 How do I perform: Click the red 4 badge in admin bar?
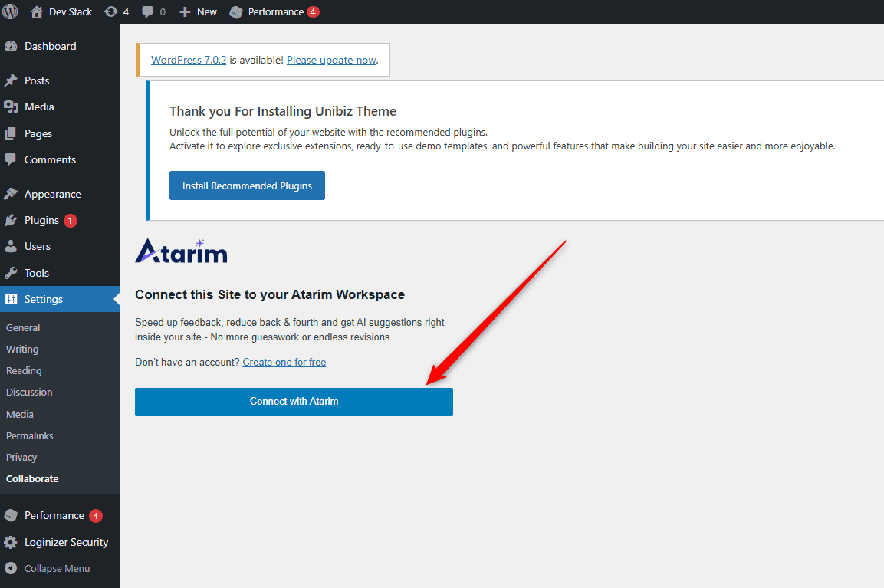(x=313, y=11)
